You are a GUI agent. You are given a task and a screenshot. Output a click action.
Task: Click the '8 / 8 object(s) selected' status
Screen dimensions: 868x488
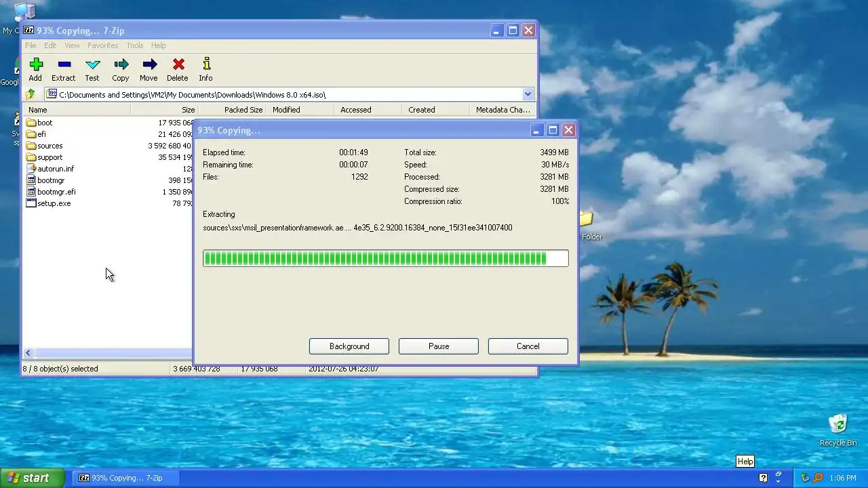coord(60,369)
